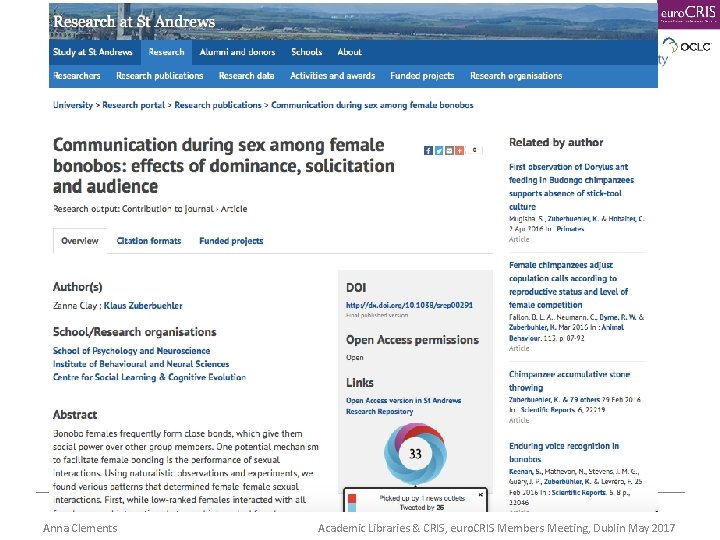This screenshot has width=720, height=540.
Task: Click Open Access permissions heading
Action: point(412,340)
